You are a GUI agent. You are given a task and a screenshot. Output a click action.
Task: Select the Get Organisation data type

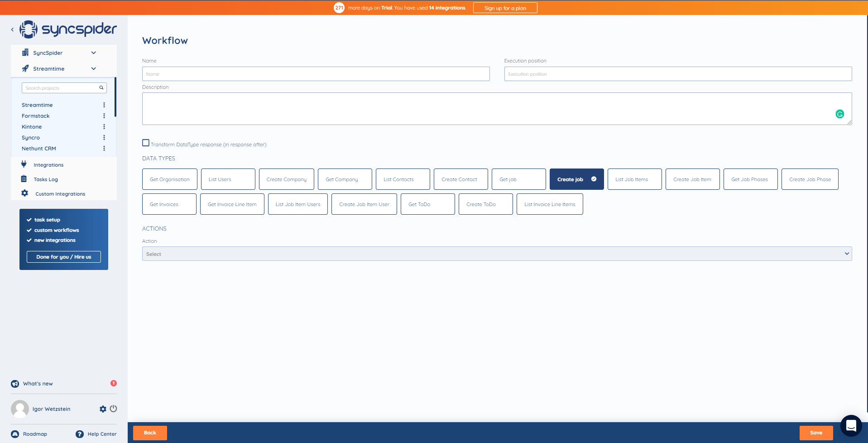170,179
